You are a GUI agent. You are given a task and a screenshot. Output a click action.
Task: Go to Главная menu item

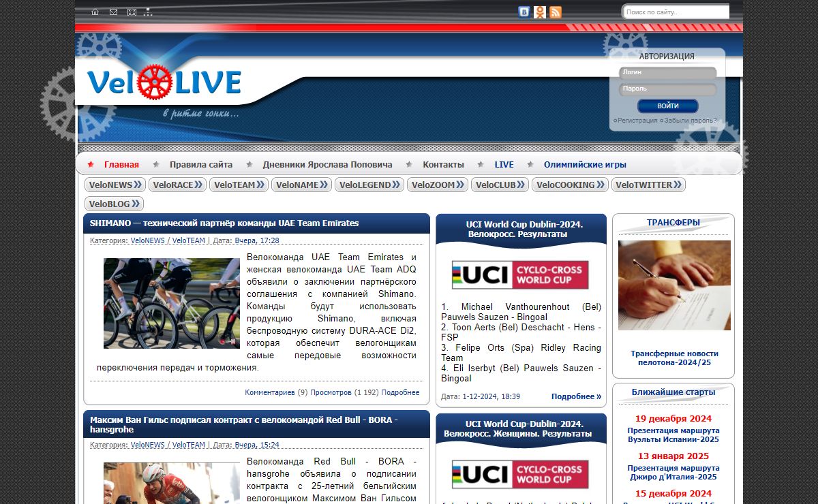(121, 164)
